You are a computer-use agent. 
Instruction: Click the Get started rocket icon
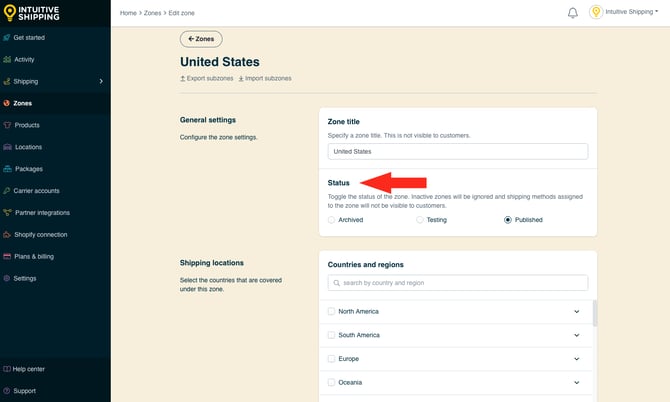[x=6, y=38]
